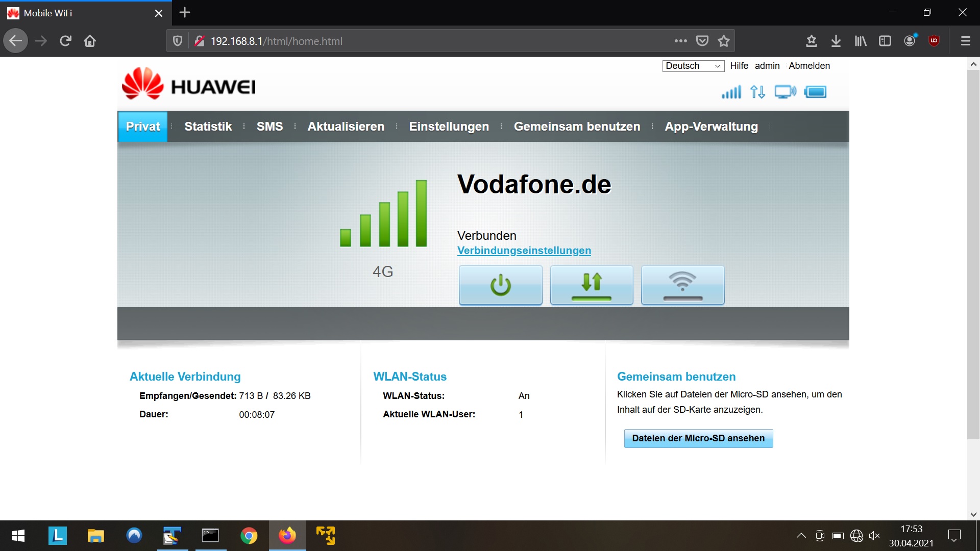Image resolution: width=980 pixels, height=551 pixels.
Task: Click the power connection toggle button
Action: click(x=500, y=285)
